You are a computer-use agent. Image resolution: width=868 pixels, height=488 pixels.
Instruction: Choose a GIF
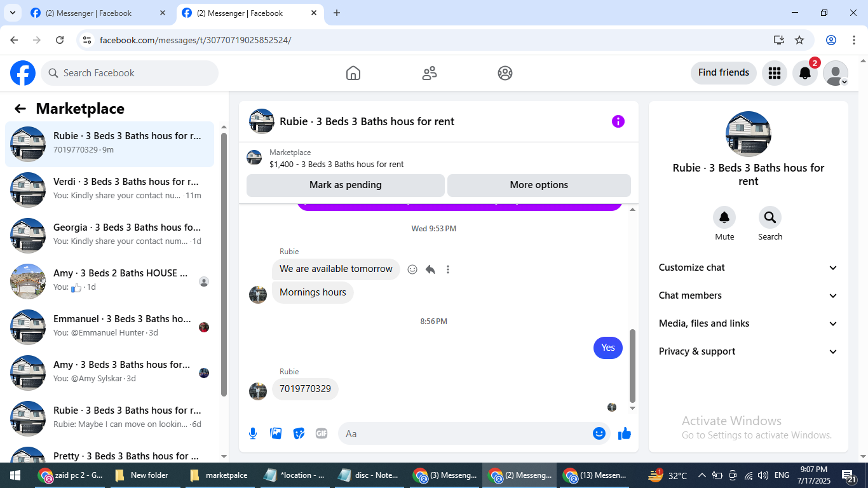point(322,433)
